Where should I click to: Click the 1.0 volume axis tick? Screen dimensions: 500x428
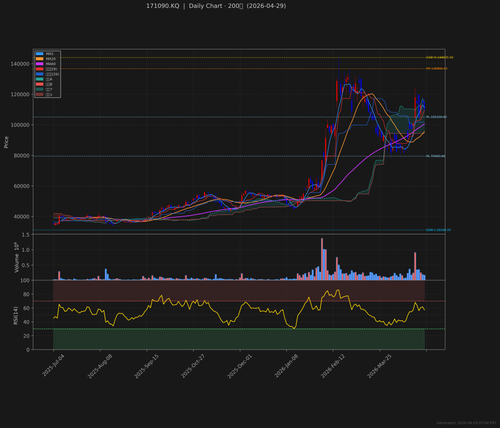click(25, 250)
